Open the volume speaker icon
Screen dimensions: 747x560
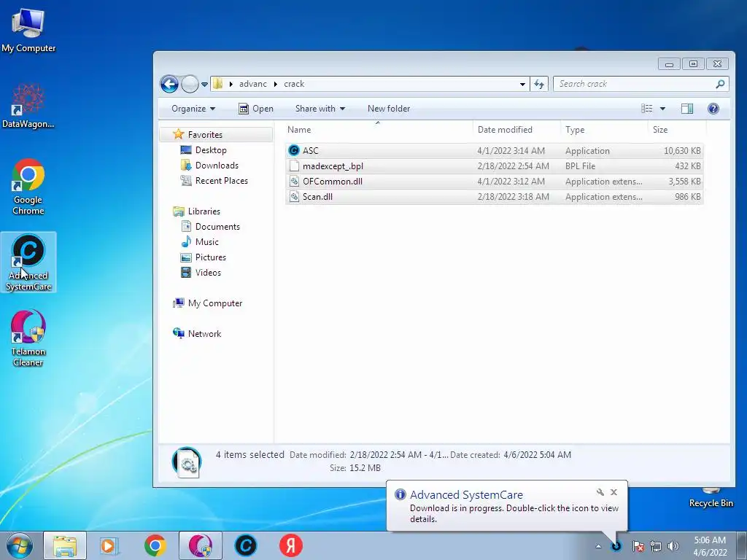[673, 546]
